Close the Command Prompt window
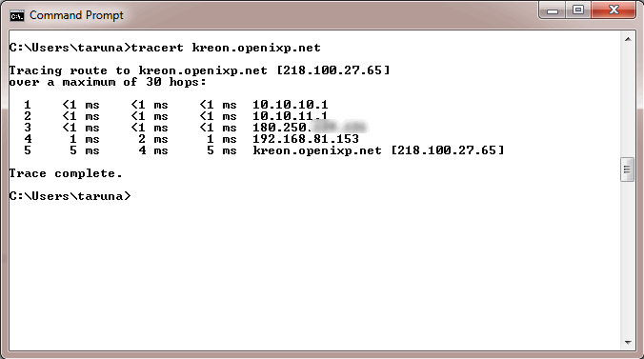The width and height of the screenshot is (644, 359). coord(614,10)
